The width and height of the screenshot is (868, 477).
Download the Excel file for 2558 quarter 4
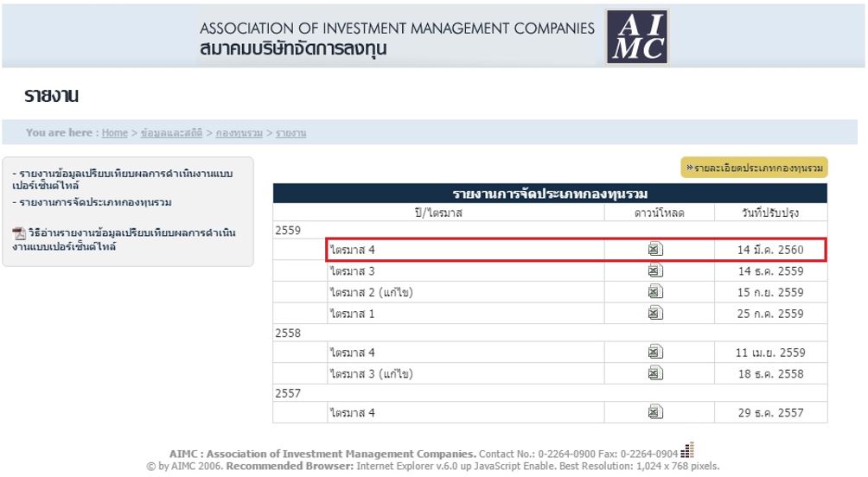[x=655, y=353]
